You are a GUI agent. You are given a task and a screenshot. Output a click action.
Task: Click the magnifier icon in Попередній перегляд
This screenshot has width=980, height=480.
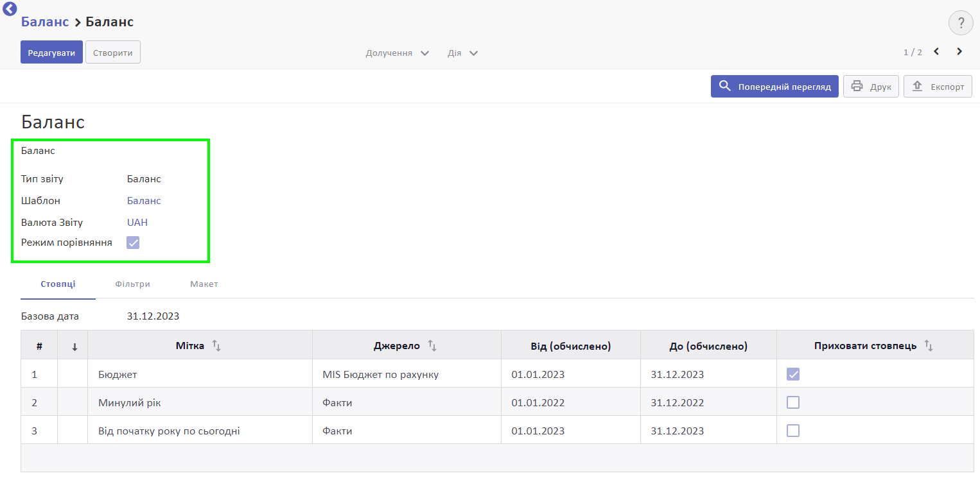725,86
